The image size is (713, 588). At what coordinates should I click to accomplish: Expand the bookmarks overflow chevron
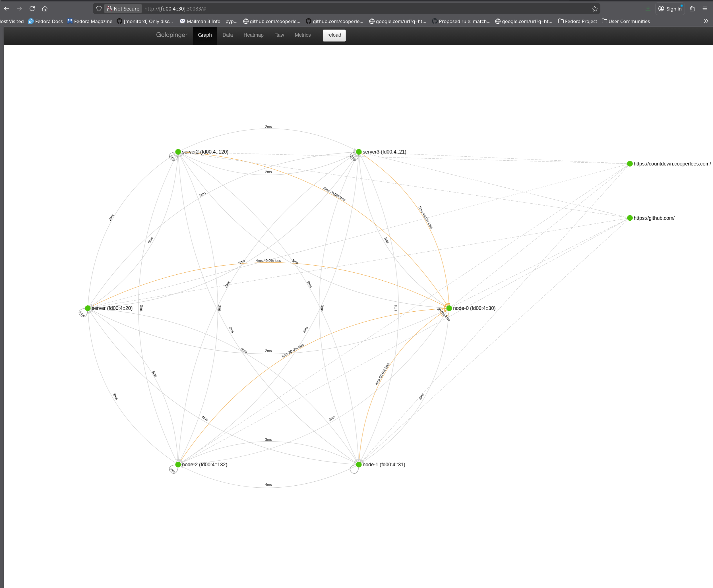(706, 21)
